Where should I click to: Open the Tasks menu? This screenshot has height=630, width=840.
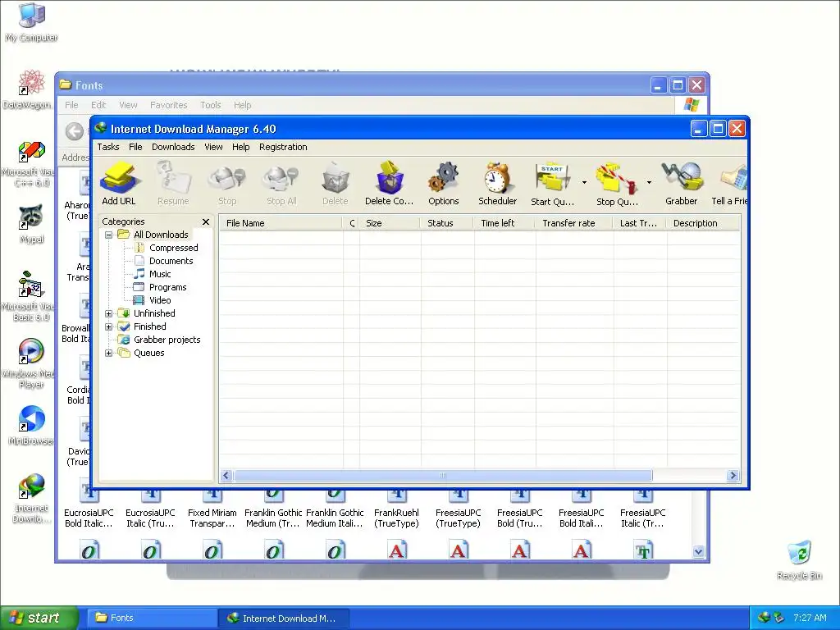[108, 147]
